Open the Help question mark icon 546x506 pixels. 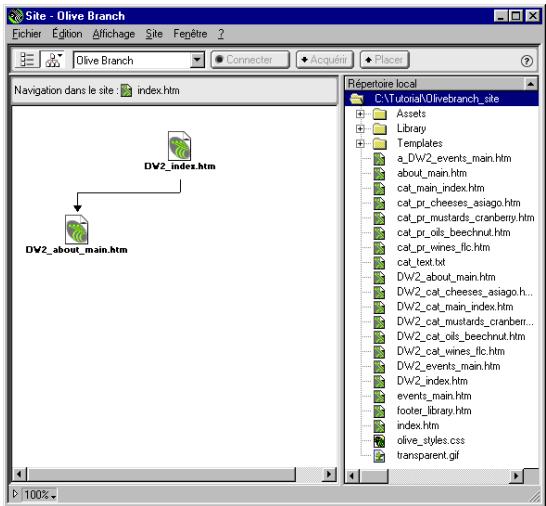click(x=526, y=61)
